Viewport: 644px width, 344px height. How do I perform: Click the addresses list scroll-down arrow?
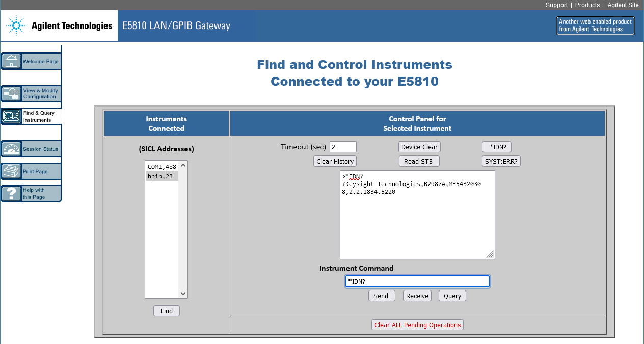[x=183, y=294]
